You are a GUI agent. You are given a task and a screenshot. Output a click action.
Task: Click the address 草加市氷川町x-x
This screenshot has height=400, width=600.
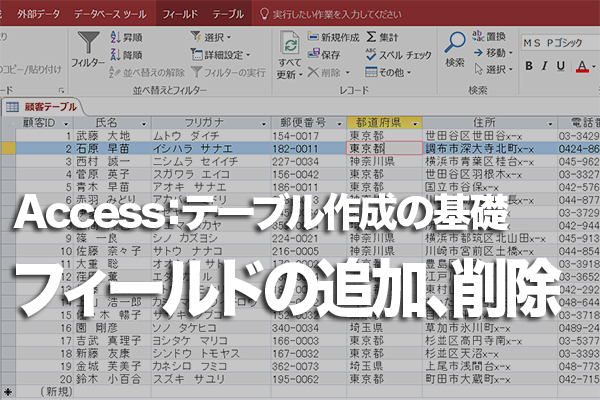[468, 328]
